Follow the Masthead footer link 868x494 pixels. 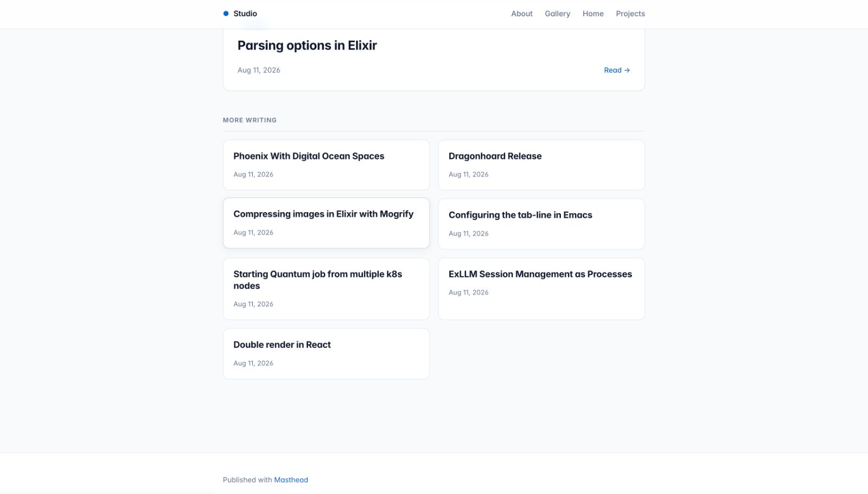291,480
